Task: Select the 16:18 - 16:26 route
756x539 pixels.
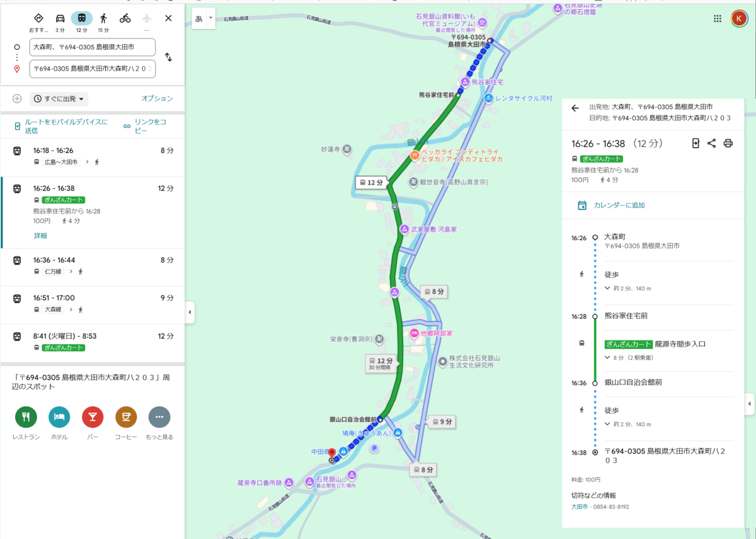Action: click(93, 157)
